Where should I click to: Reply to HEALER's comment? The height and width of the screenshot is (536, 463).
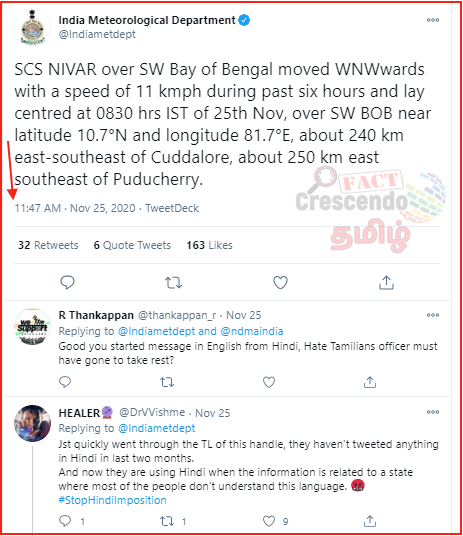65,521
